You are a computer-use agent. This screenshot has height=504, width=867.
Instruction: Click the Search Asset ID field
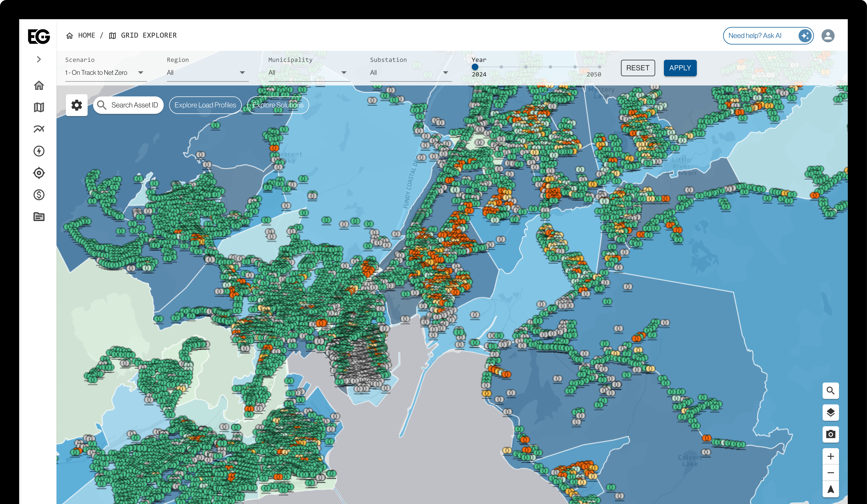click(134, 105)
